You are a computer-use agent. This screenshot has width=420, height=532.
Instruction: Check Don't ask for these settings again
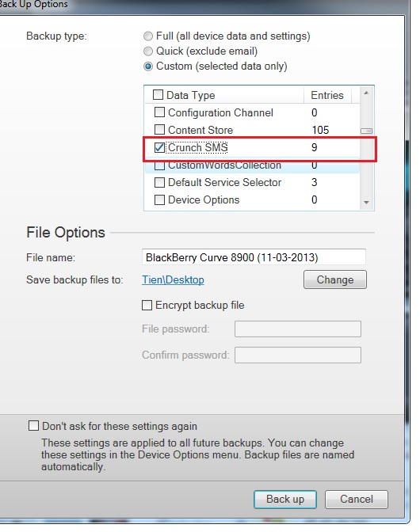33,426
